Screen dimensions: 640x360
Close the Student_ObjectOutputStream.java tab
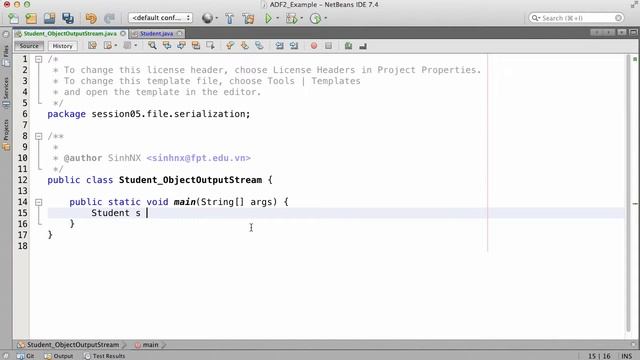[x=123, y=33]
